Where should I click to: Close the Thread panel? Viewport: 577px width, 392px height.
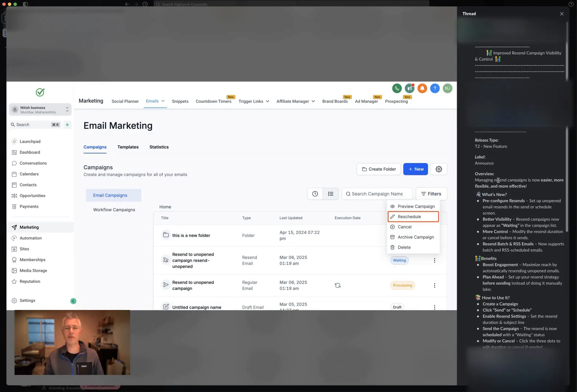(x=562, y=14)
